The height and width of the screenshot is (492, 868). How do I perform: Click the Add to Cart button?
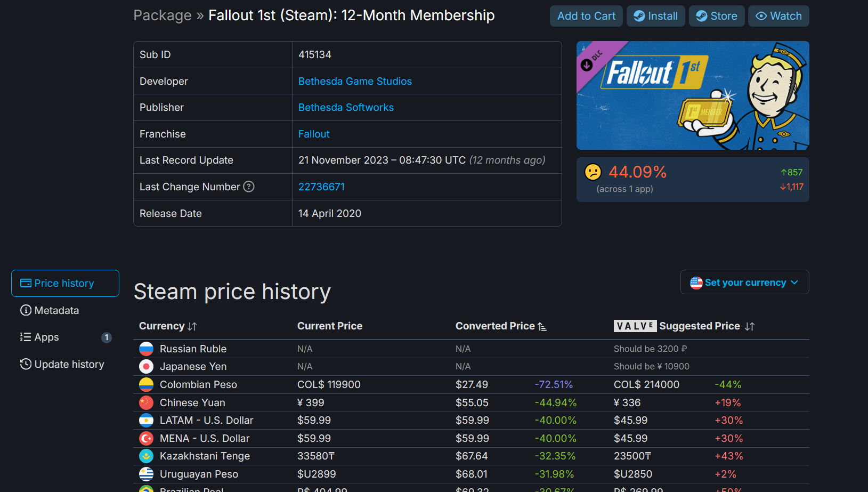[586, 16]
